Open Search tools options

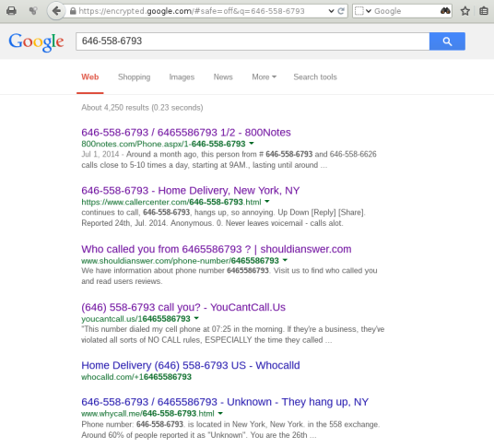coord(315,77)
